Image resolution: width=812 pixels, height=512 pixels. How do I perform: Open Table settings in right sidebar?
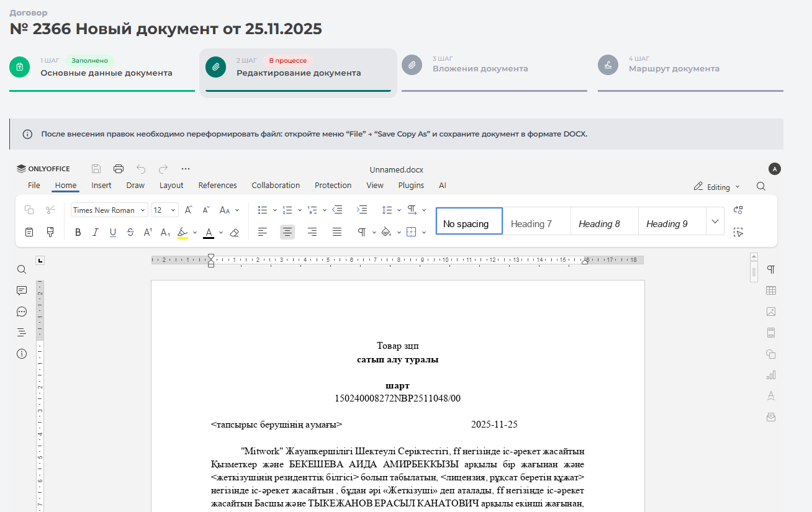(x=771, y=290)
